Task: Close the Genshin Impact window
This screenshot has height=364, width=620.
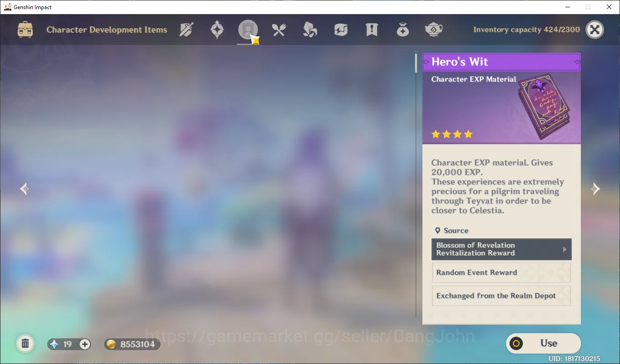Action: [609, 7]
